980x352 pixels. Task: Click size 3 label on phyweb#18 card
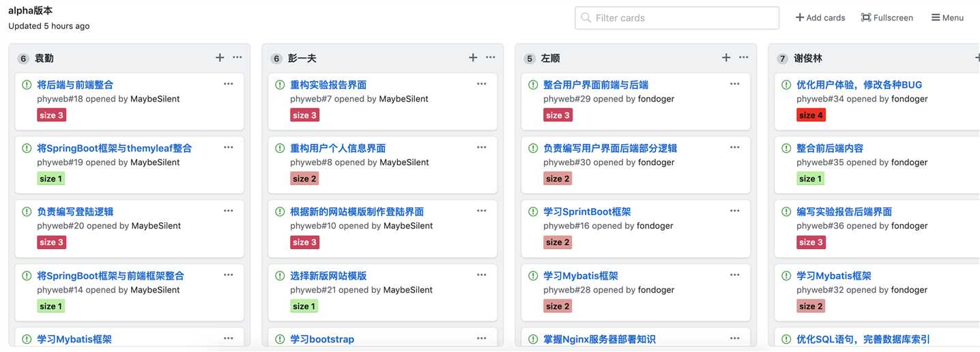(x=51, y=115)
